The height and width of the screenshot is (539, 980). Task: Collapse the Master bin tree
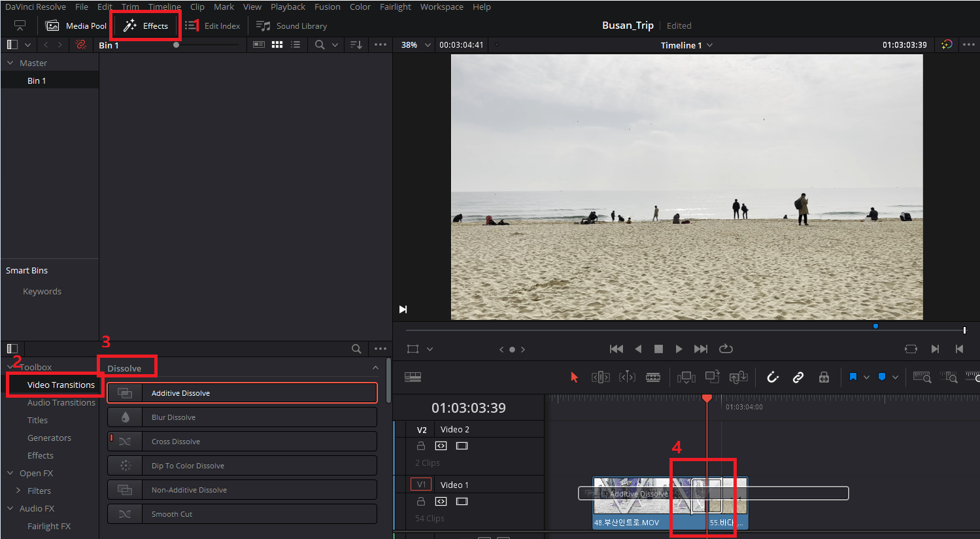click(x=10, y=63)
